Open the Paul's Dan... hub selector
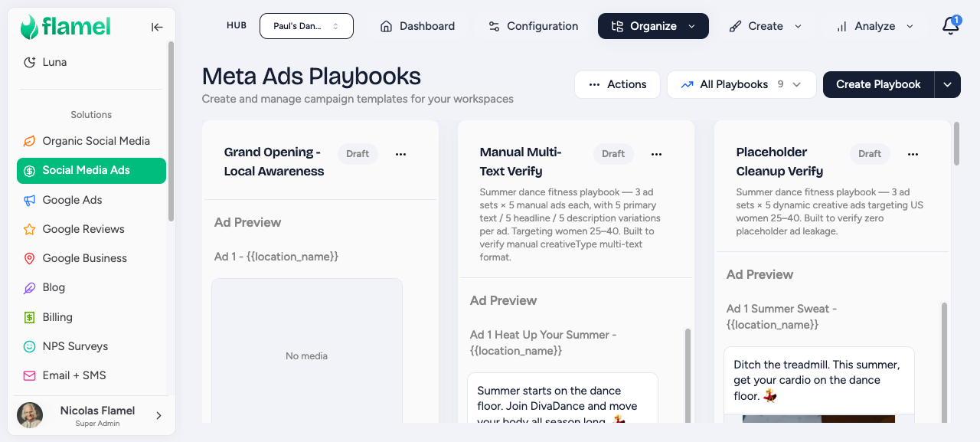 pos(306,26)
